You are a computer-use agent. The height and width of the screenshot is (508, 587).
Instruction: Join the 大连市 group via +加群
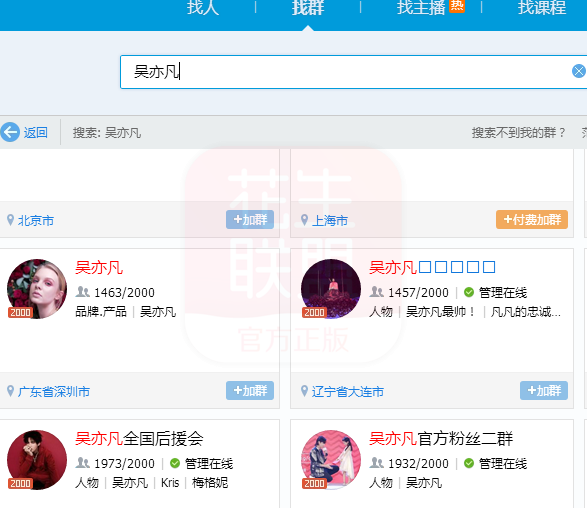[x=544, y=390]
